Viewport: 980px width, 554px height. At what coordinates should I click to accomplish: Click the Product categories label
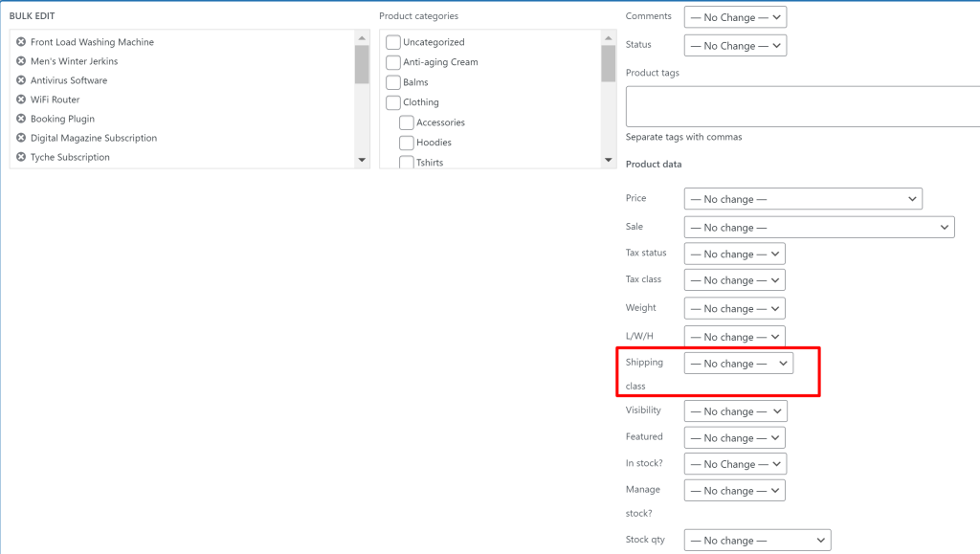pyautogui.click(x=419, y=16)
